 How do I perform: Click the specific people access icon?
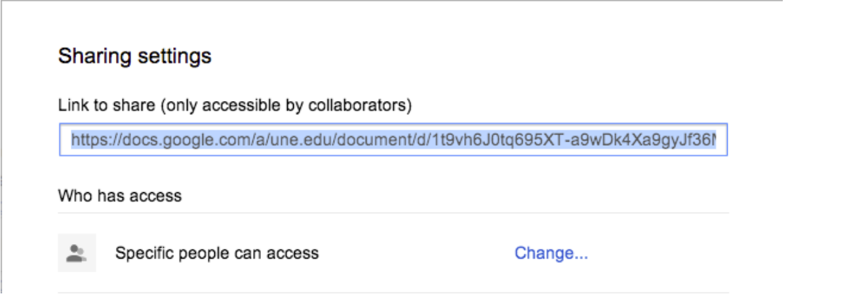77,253
